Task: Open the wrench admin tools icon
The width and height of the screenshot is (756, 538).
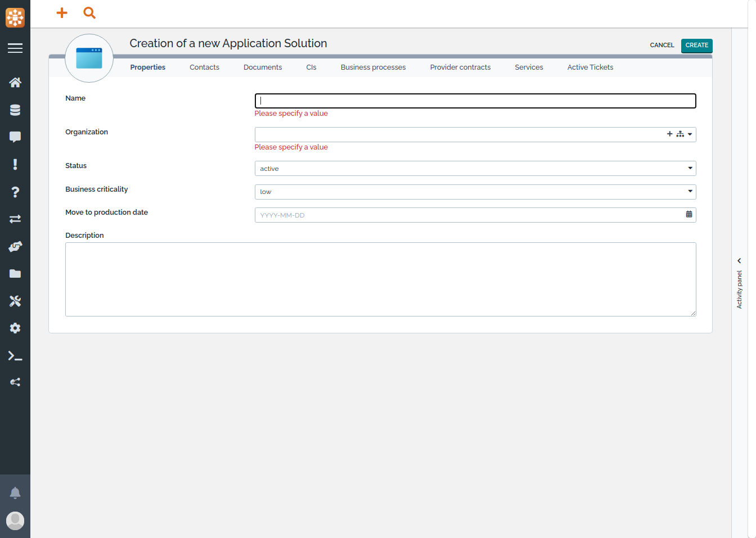Action: (x=15, y=301)
